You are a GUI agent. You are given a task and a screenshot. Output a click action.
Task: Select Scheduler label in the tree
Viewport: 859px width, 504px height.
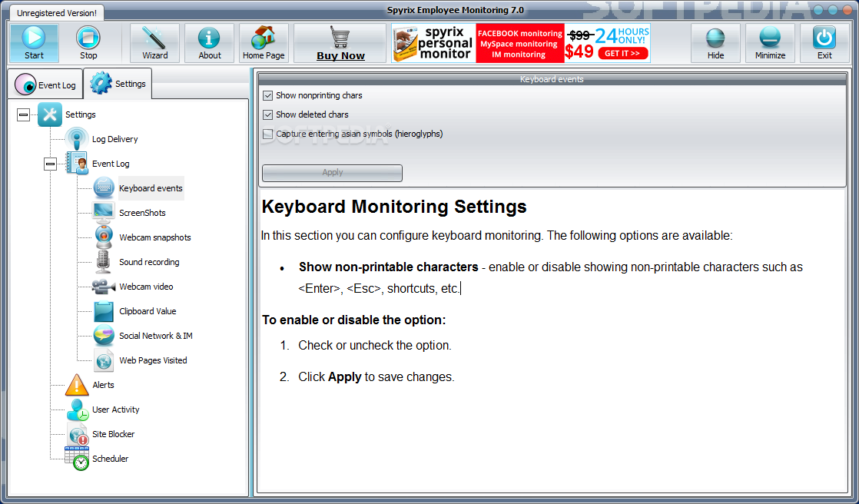(110, 459)
